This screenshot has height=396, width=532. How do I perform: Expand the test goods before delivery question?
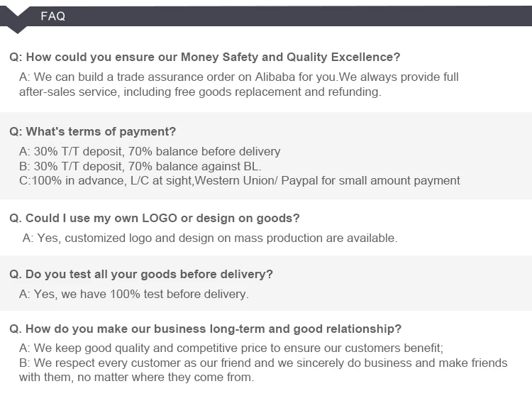[140, 274]
